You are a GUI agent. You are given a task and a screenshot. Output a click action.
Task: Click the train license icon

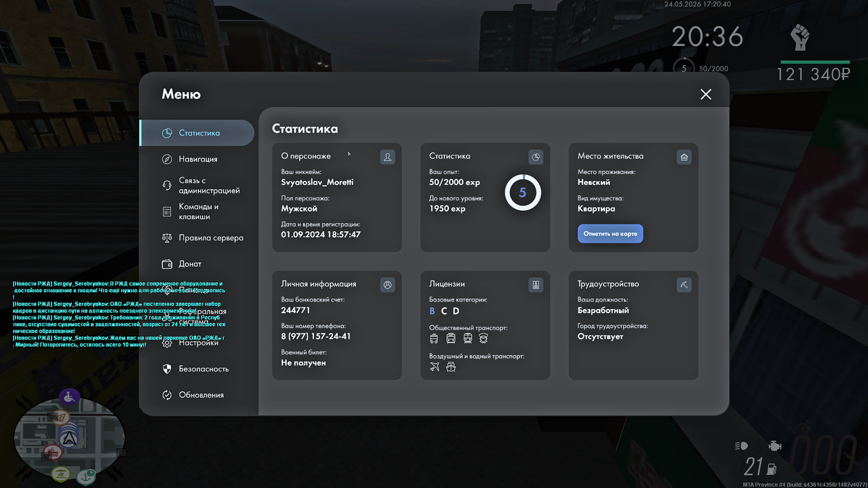(x=468, y=338)
